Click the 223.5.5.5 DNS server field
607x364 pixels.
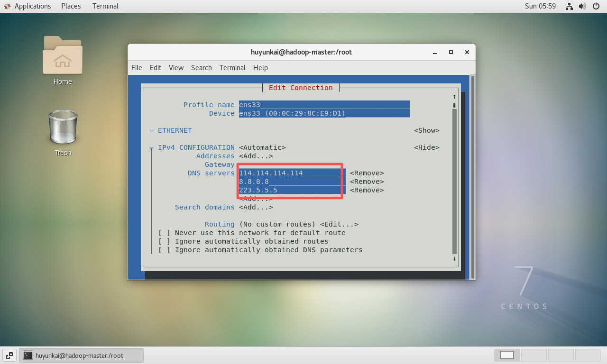(292, 190)
